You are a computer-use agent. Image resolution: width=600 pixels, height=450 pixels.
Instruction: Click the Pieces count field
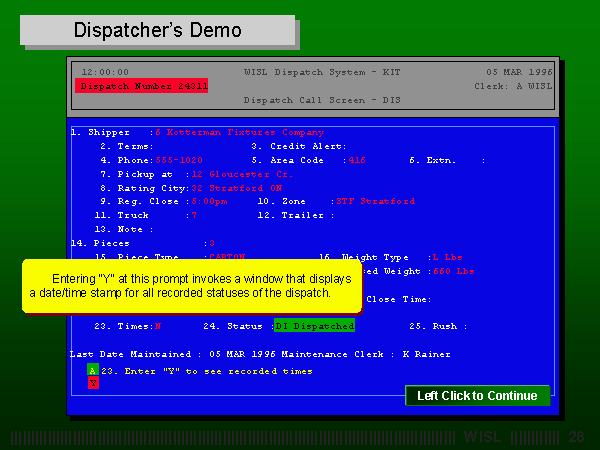(x=210, y=243)
